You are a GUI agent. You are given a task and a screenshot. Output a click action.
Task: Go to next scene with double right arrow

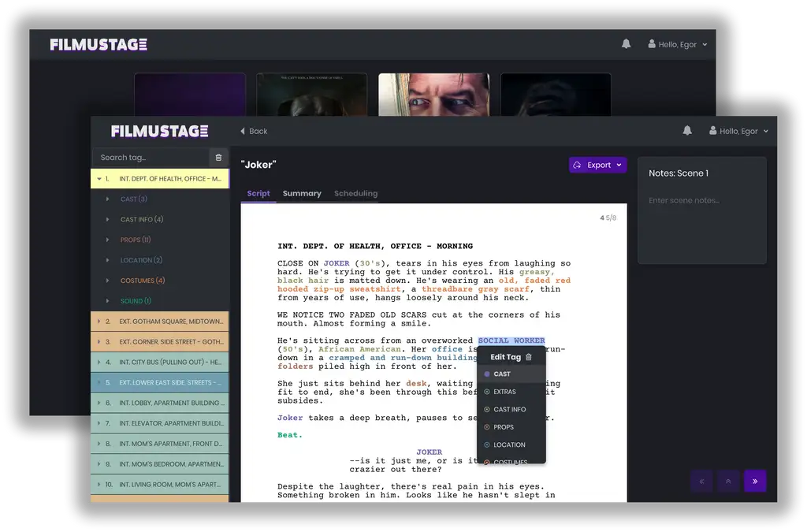point(755,482)
